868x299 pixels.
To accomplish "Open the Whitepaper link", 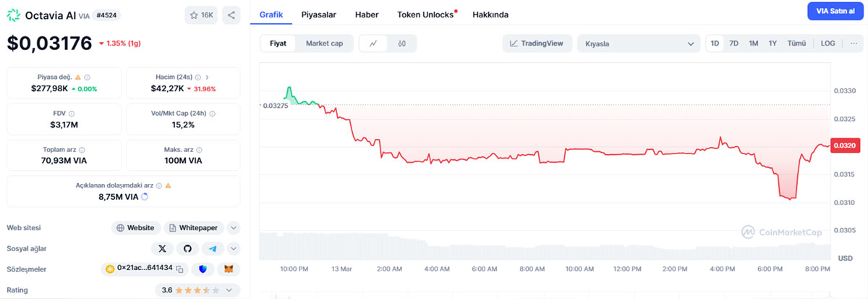I will pos(194,227).
